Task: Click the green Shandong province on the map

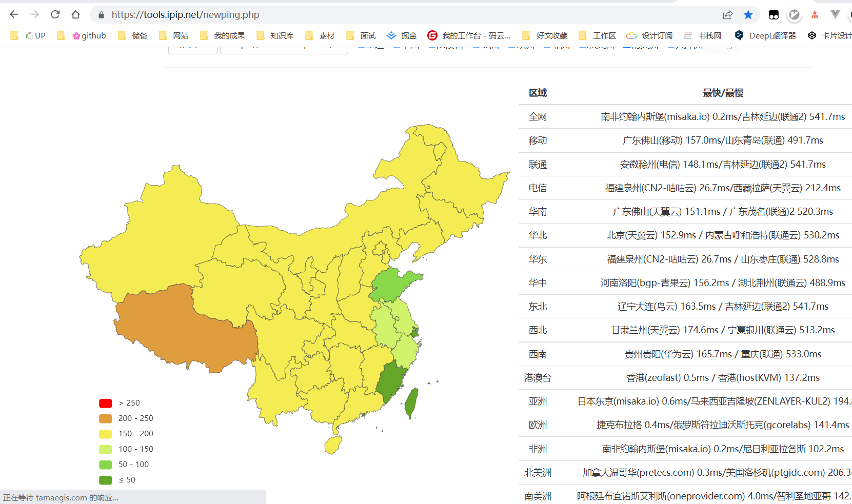Action: 390,285
